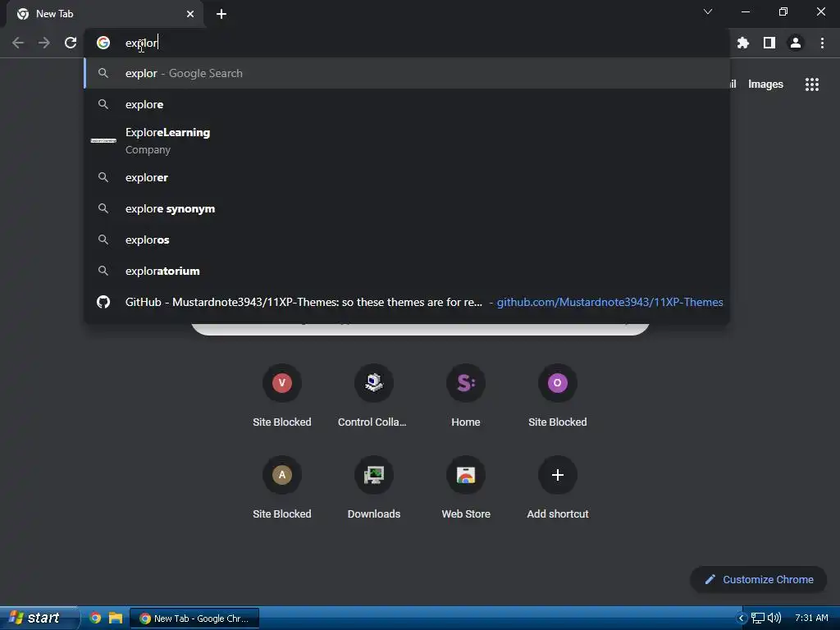Click the 7:31 AM clock
The image size is (840, 630).
[811, 619]
